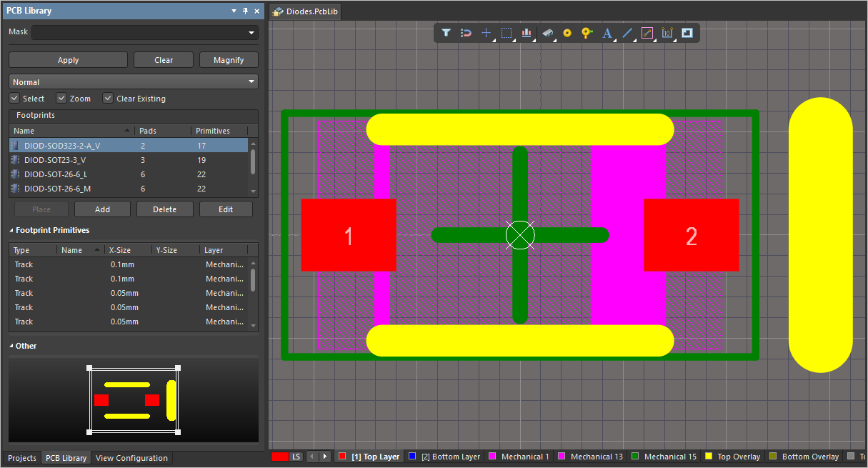Collapse the Other section
Image resolution: width=868 pixels, height=468 pixels.
coord(11,346)
